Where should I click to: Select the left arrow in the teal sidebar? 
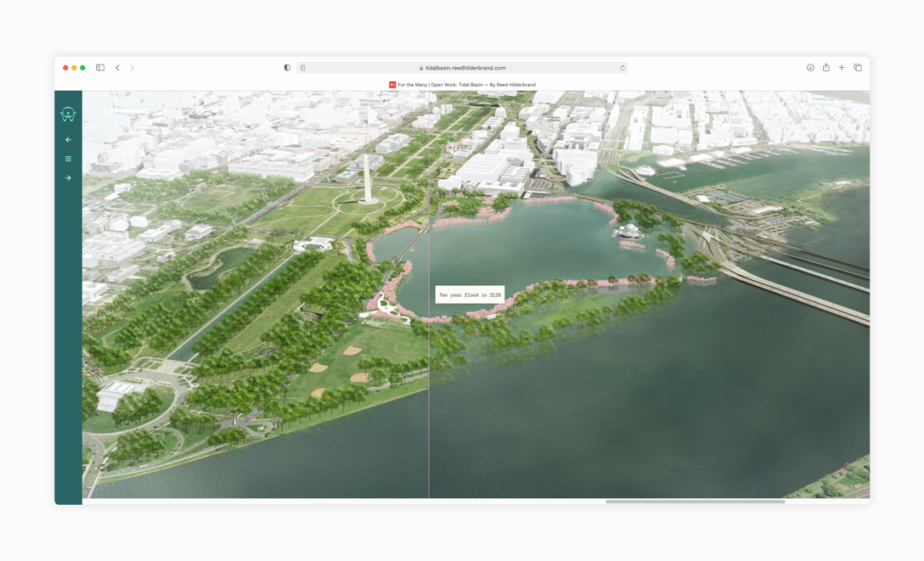[67, 140]
